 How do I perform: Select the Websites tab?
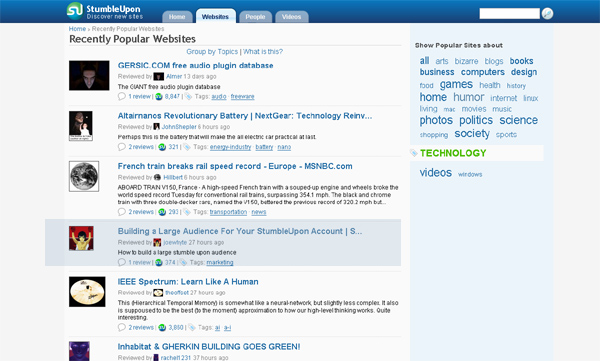215,16
